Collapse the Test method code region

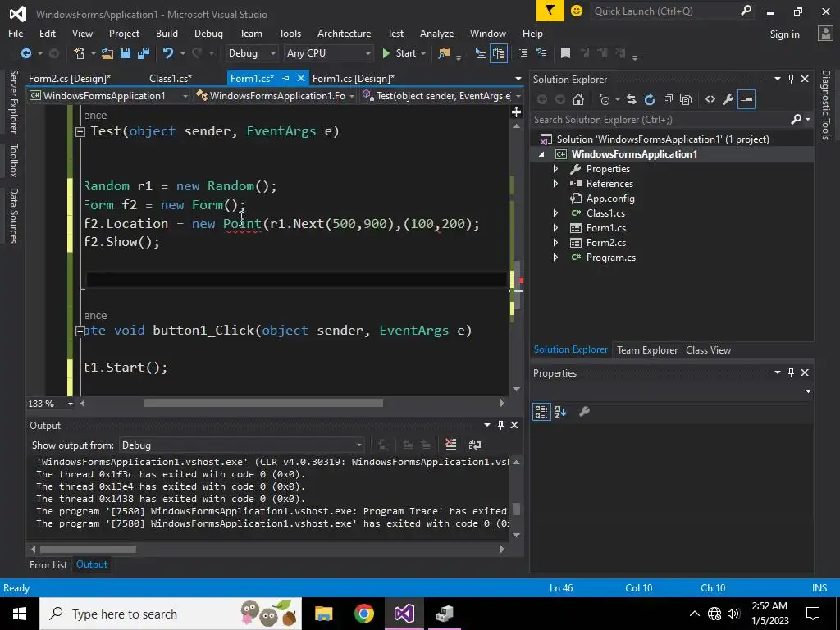(80, 131)
